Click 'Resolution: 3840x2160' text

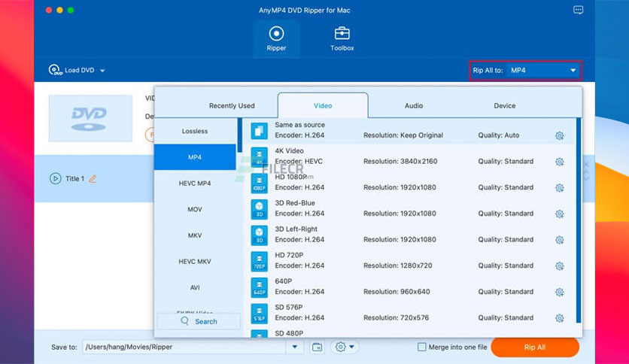point(400,162)
